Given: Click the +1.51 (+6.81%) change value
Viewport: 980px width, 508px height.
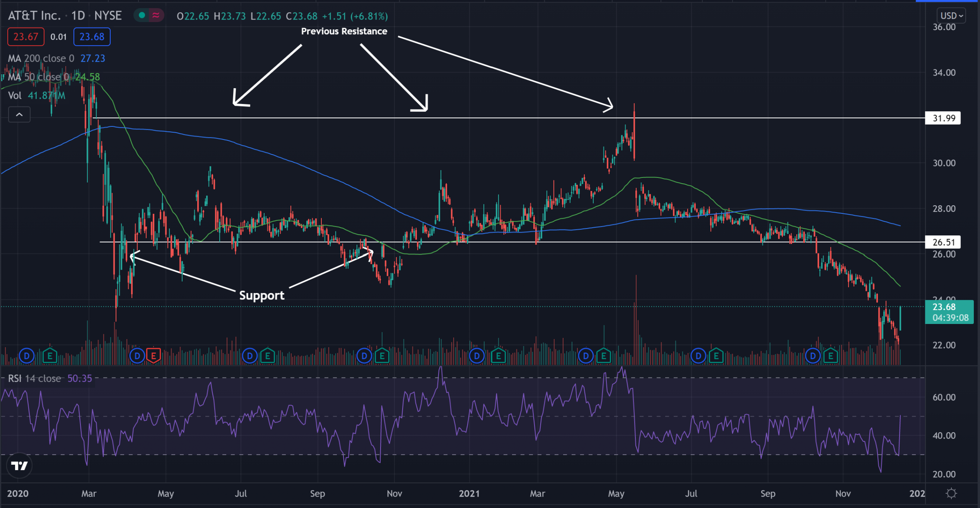Looking at the screenshot, I should click(355, 16).
